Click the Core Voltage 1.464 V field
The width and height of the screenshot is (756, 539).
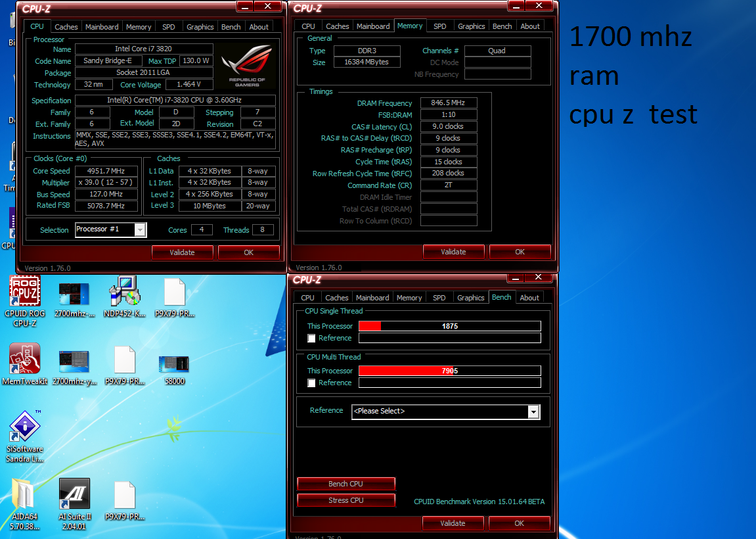[x=189, y=84]
